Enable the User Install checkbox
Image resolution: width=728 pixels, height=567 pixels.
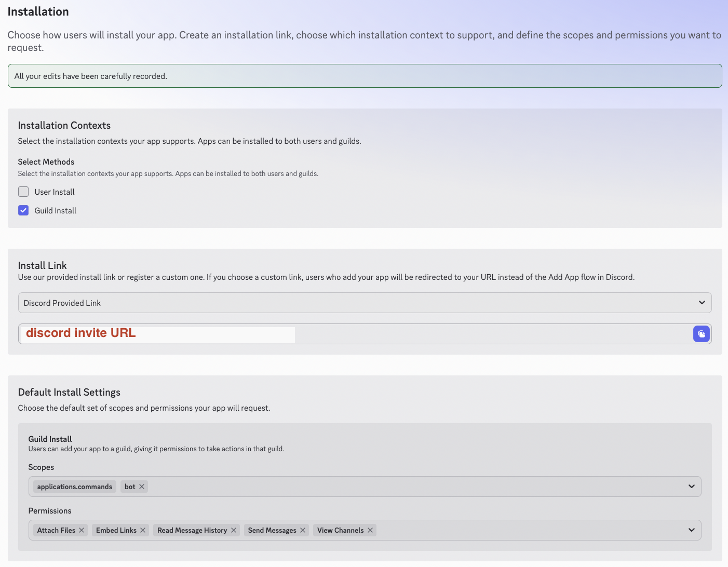(x=23, y=192)
